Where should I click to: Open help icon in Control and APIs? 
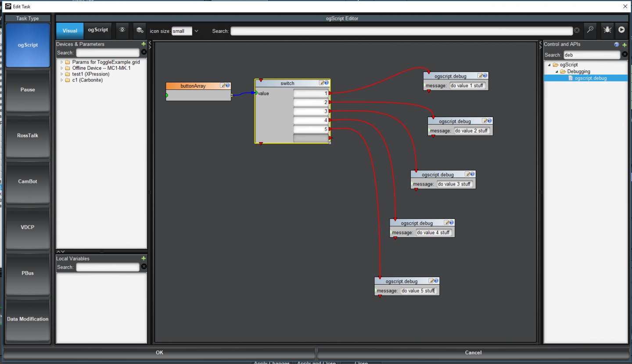[617, 44]
